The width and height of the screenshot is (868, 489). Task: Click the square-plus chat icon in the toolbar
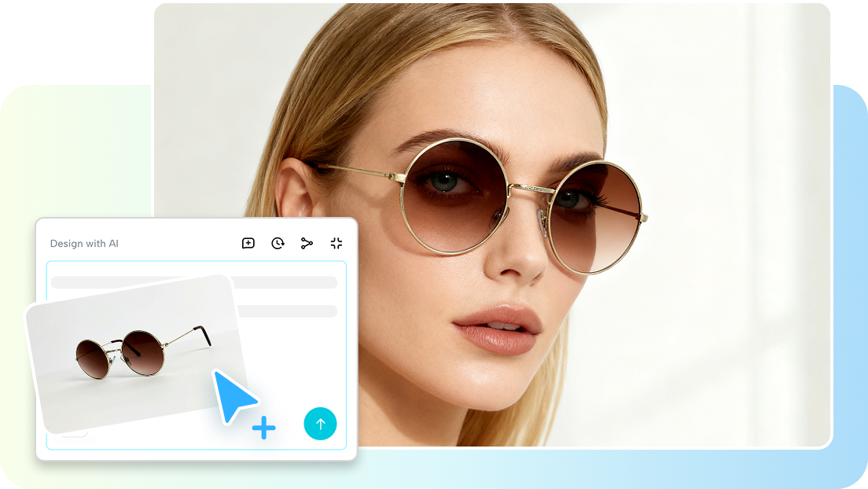[x=248, y=243]
